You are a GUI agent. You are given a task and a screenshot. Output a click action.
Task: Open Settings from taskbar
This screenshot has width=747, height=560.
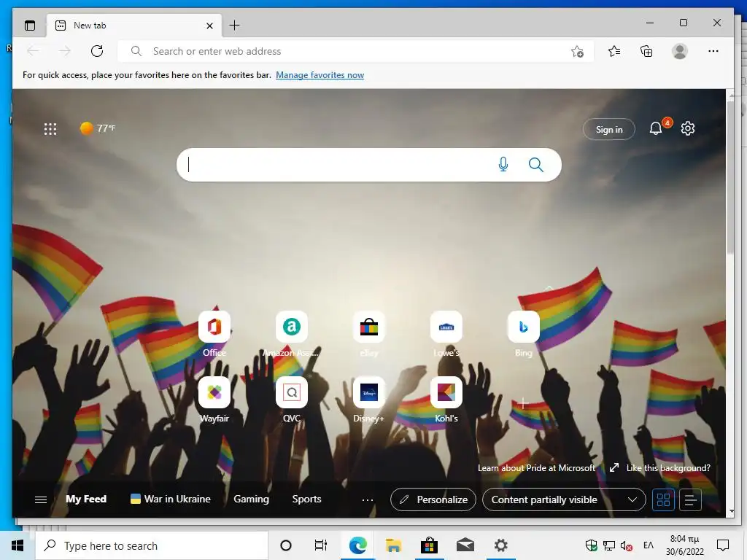tap(500, 545)
